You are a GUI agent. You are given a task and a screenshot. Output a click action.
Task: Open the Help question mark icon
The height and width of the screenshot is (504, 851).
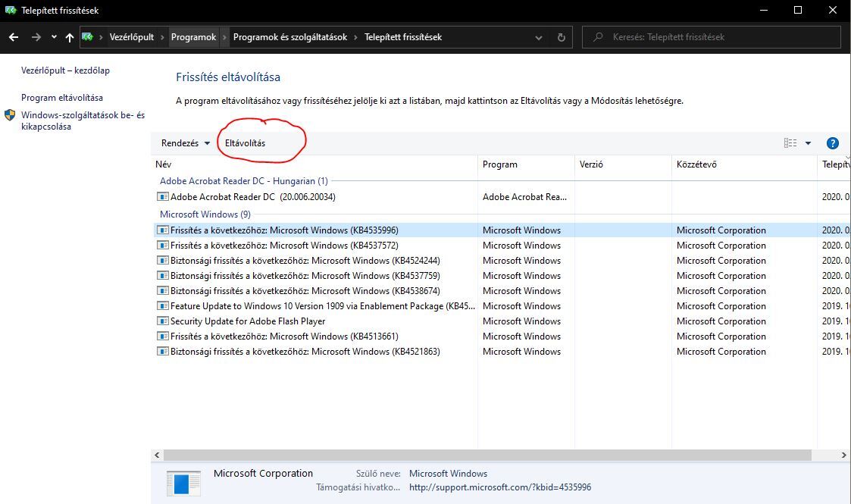point(832,143)
